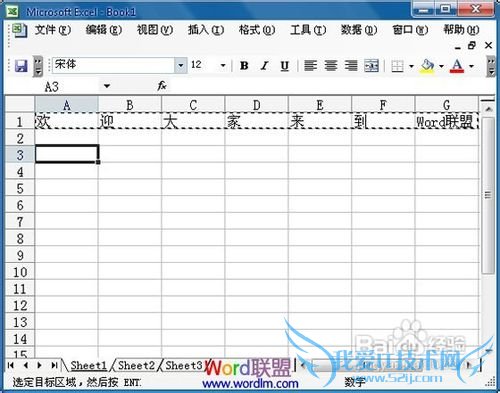Open the 插入(I) menu

click(x=206, y=30)
